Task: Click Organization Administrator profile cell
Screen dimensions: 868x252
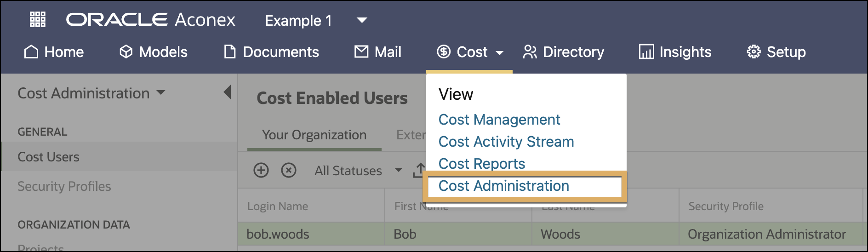Action: click(x=771, y=234)
